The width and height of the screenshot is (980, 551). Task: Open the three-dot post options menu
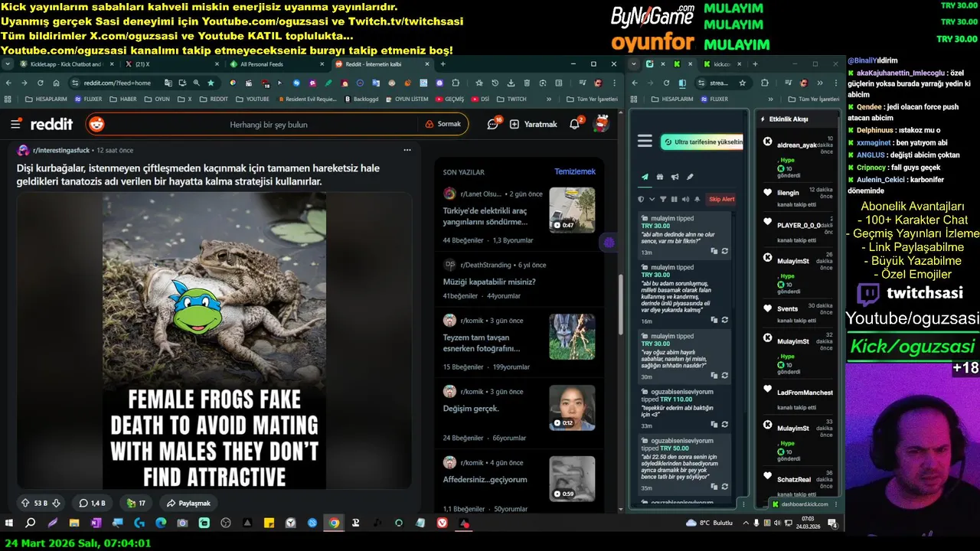click(407, 150)
